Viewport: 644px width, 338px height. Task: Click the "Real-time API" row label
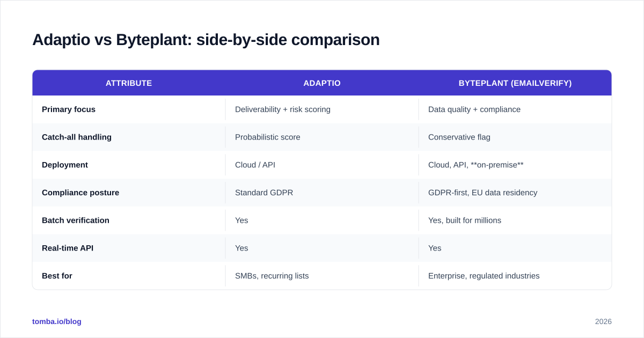click(68, 248)
